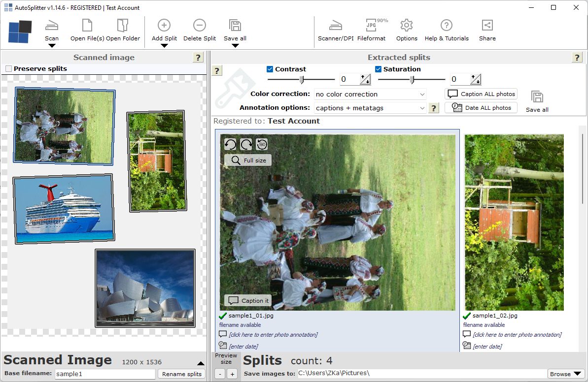Click the sample1_01.jpg filename text
The height and width of the screenshot is (382, 588).
251,316
